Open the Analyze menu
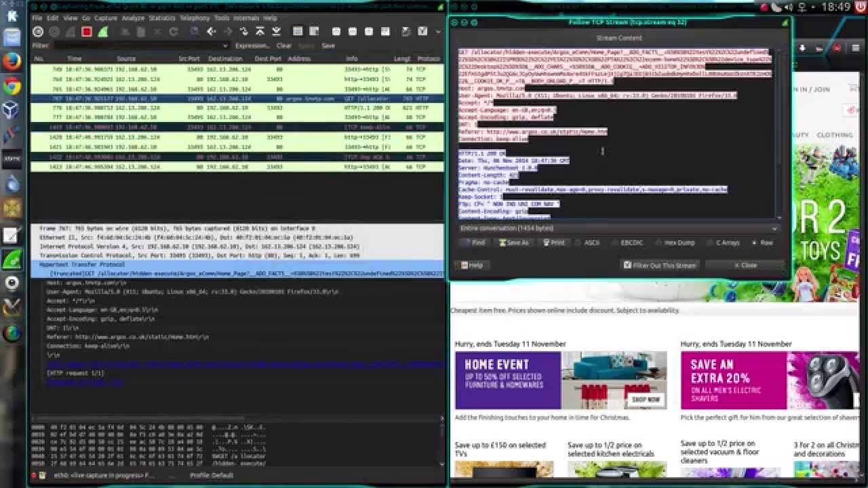Image resolution: width=868 pixels, height=488 pixels. (x=133, y=18)
